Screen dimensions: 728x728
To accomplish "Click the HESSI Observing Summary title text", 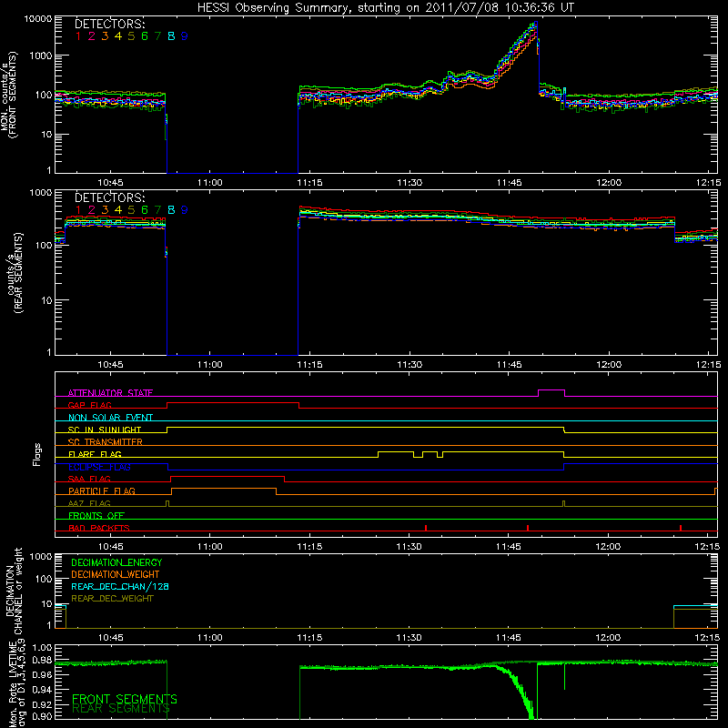I will 385,8.
